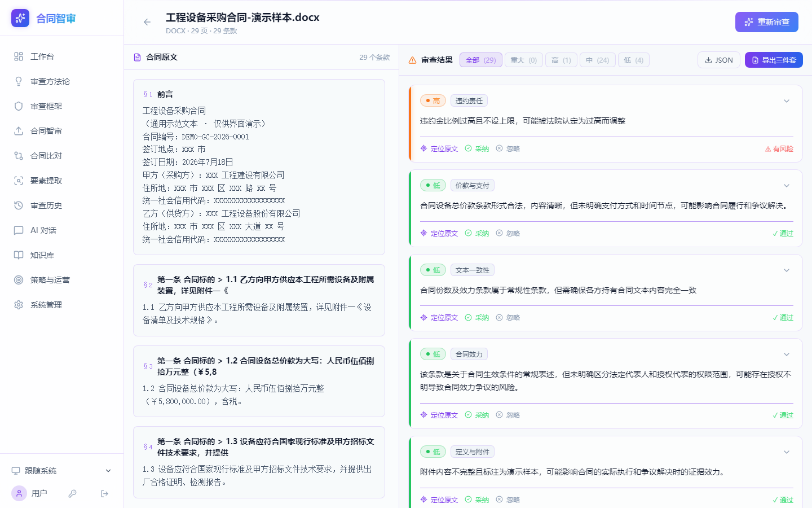The image size is (812, 508).
Task: Click the 重新审查 button
Action: coord(766,22)
